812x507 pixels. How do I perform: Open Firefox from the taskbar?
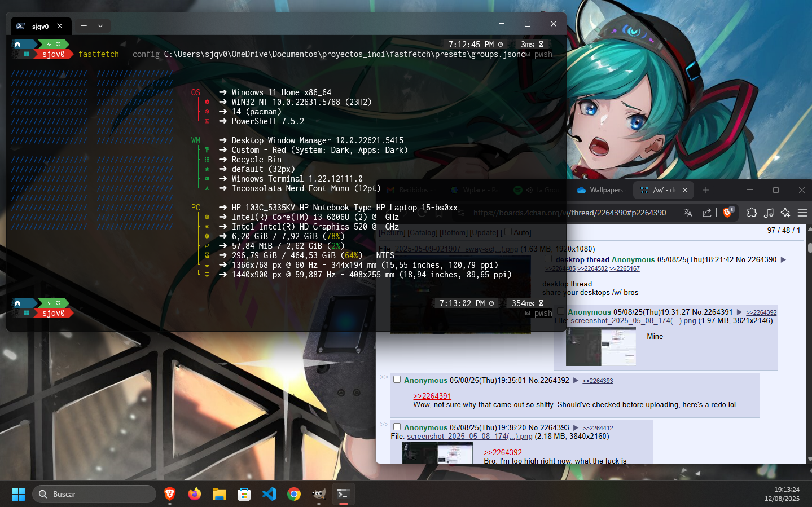[x=195, y=494]
